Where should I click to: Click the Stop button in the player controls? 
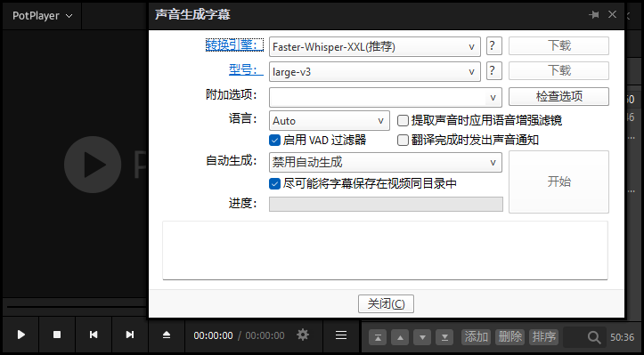pos(57,335)
